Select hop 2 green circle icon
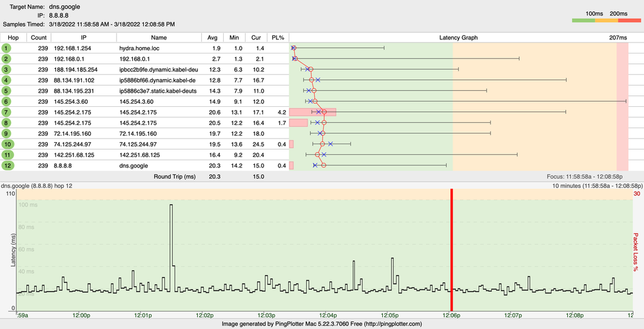The width and height of the screenshot is (644, 329). click(6, 59)
